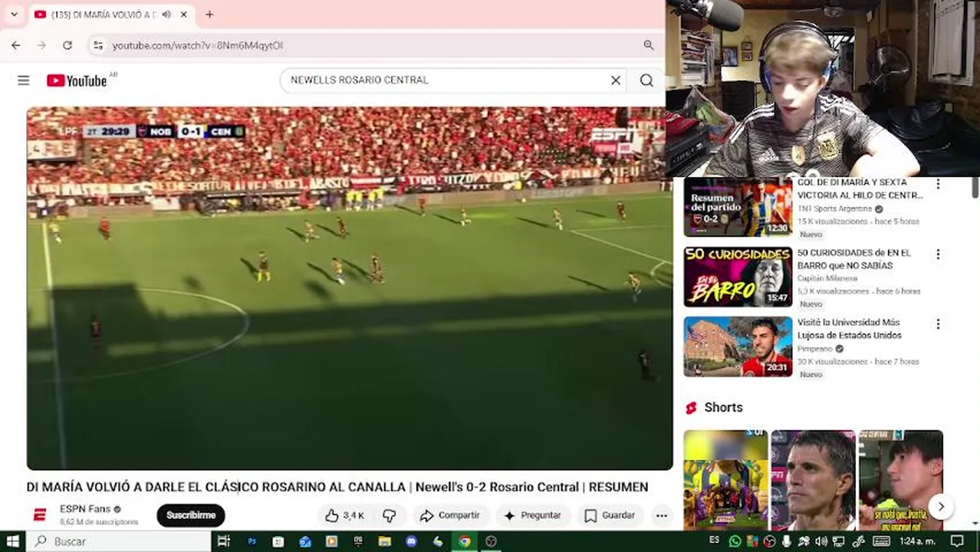Image resolution: width=980 pixels, height=552 pixels.
Task: Open GOL DE DI MARÍA Y SEXTA VICTORIA title
Action: click(x=860, y=189)
